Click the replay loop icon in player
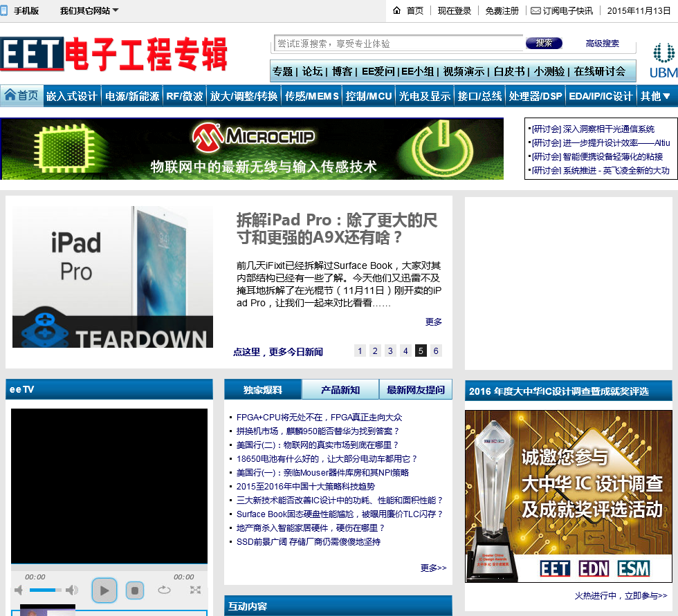 click(x=165, y=590)
